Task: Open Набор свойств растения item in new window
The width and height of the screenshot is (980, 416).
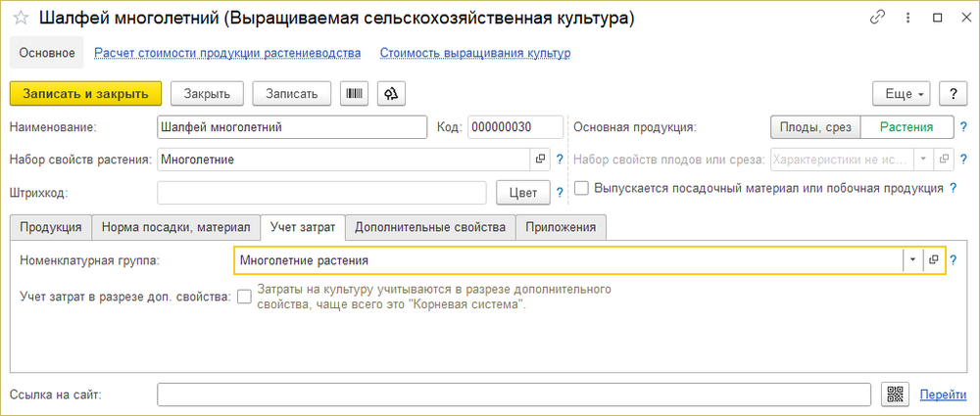Action: tap(541, 160)
